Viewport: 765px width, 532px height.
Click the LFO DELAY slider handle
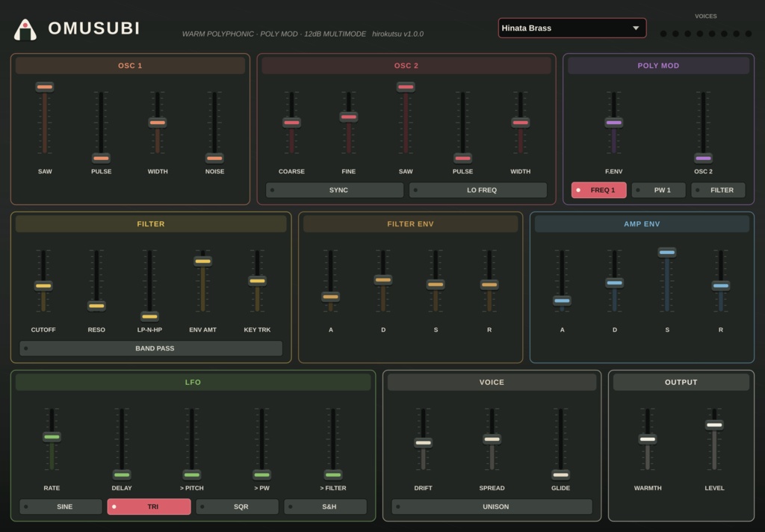122,474
